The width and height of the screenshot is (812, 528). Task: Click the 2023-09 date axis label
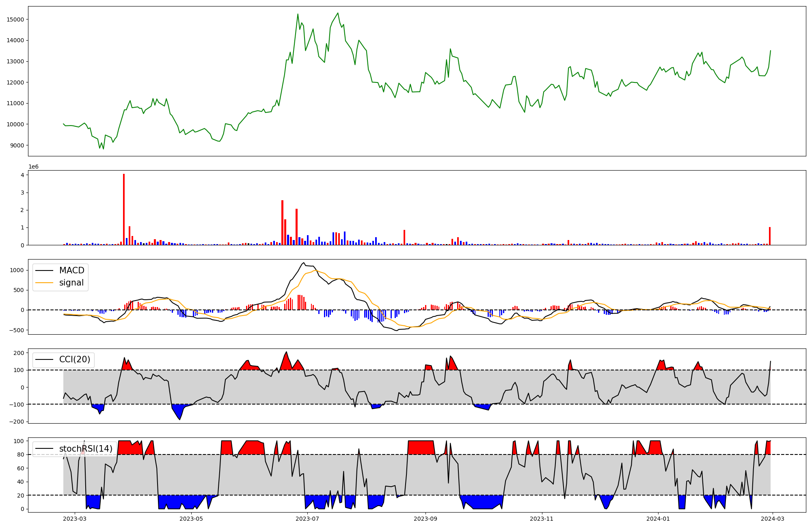tap(425, 519)
